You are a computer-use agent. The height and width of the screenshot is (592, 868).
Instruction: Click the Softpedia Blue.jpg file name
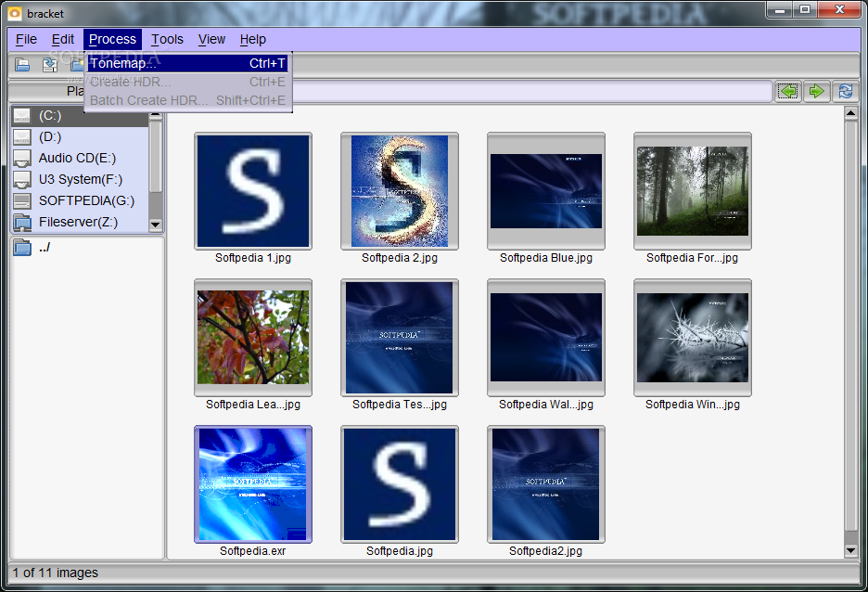point(546,258)
